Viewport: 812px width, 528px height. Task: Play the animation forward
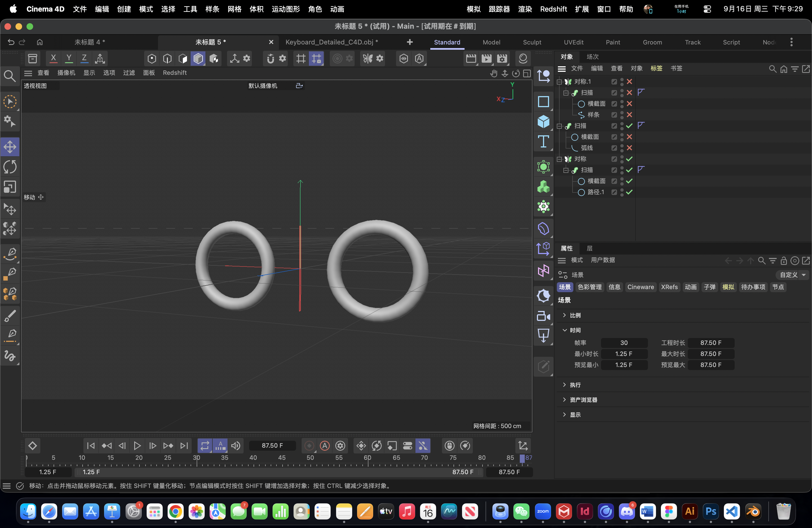(137, 445)
